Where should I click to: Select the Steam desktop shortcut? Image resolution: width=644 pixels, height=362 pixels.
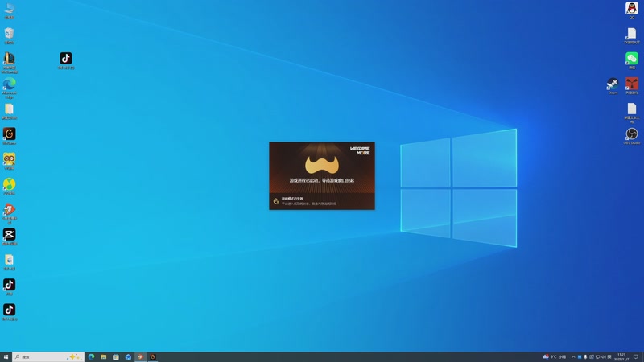pos(613,84)
